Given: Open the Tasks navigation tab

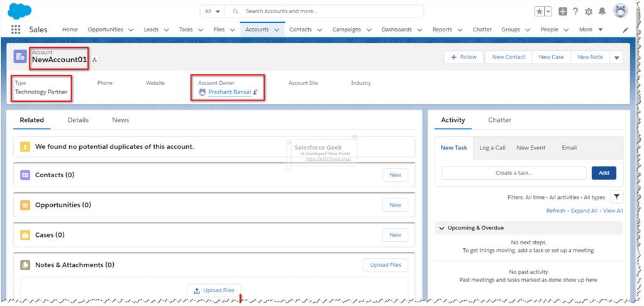Looking at the screenshot, I should click(186, 30).
